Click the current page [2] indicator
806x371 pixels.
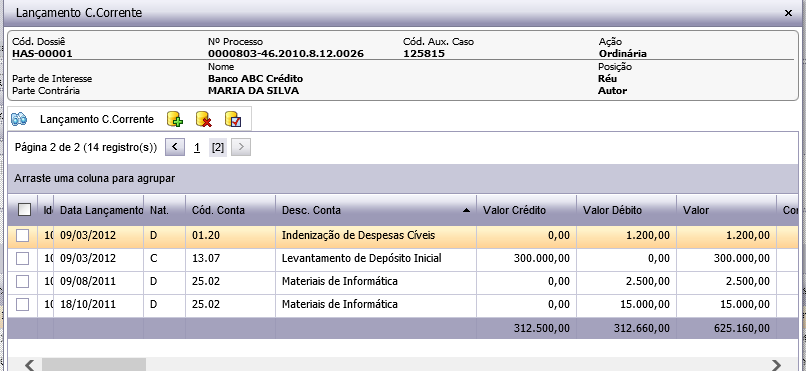[218, 147]
